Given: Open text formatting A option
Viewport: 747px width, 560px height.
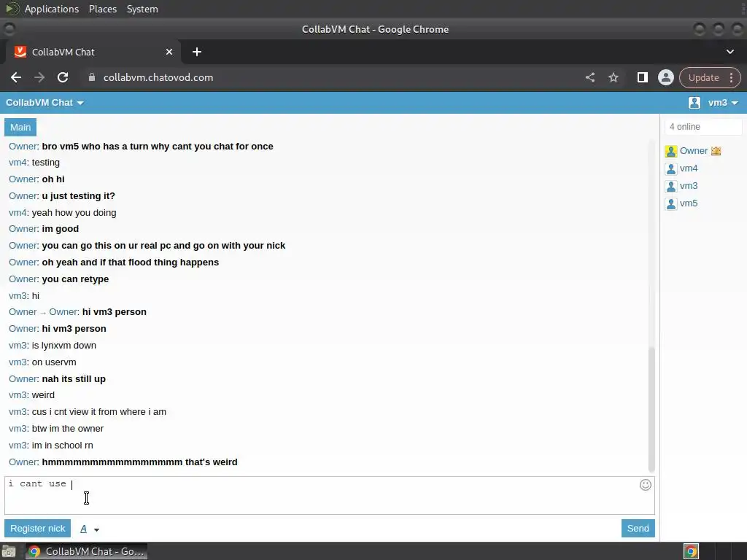Looking at the screenshot, I should tap(83, 529).
